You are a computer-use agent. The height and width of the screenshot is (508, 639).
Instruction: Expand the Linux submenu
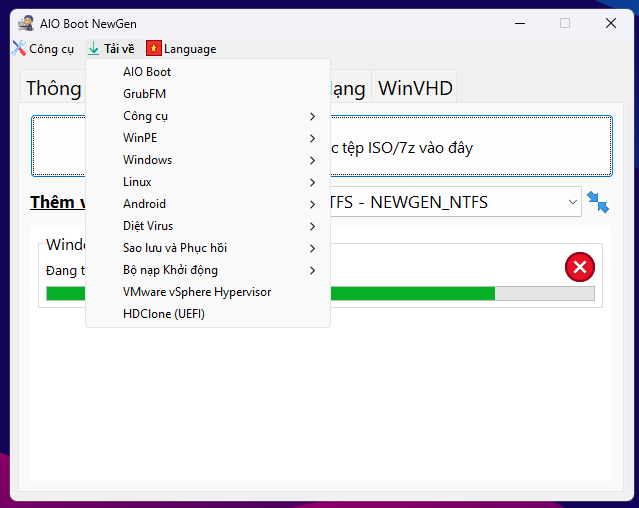click(208, 182)
